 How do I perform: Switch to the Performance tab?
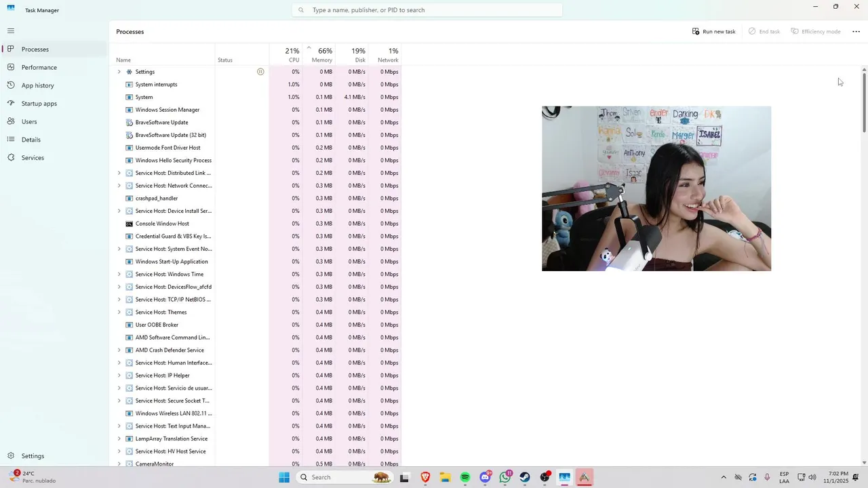tap(54, 67)
